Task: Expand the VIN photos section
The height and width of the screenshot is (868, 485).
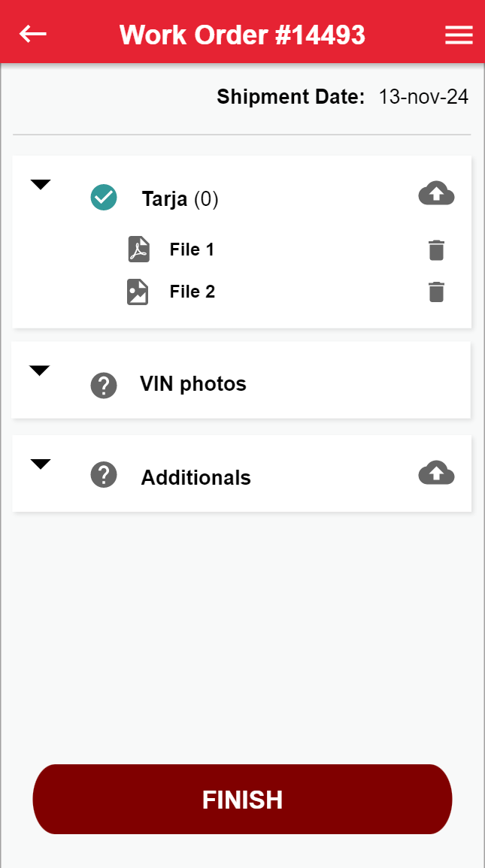Action: click(x=39, y=370)
